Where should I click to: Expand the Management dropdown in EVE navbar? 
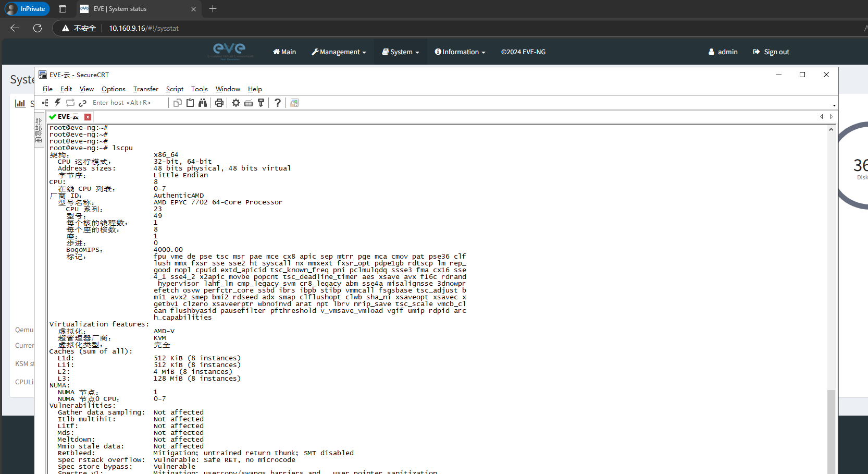(339, 52)
